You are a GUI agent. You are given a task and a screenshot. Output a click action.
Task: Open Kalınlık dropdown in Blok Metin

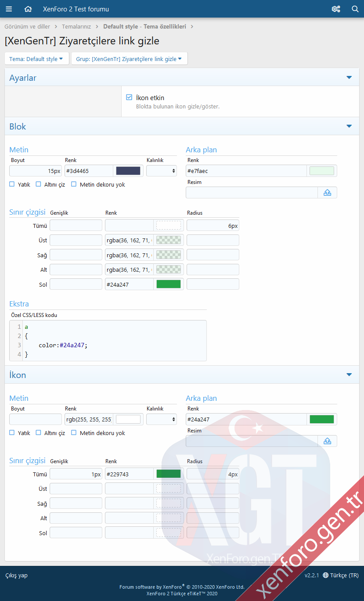162,171
